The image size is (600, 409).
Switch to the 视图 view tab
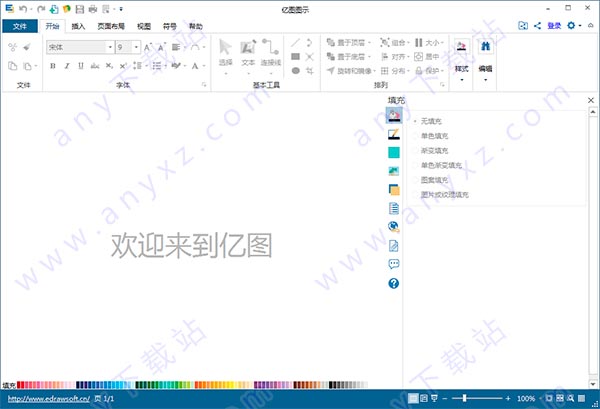pyautogui.click(x=144, y=26)
